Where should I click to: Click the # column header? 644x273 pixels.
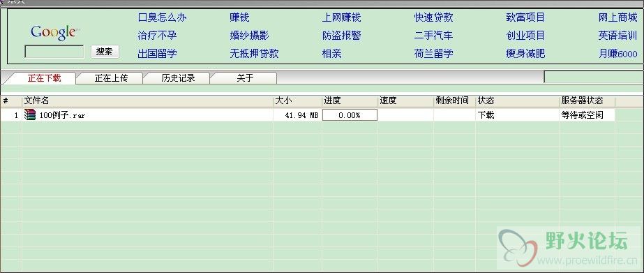11,101
